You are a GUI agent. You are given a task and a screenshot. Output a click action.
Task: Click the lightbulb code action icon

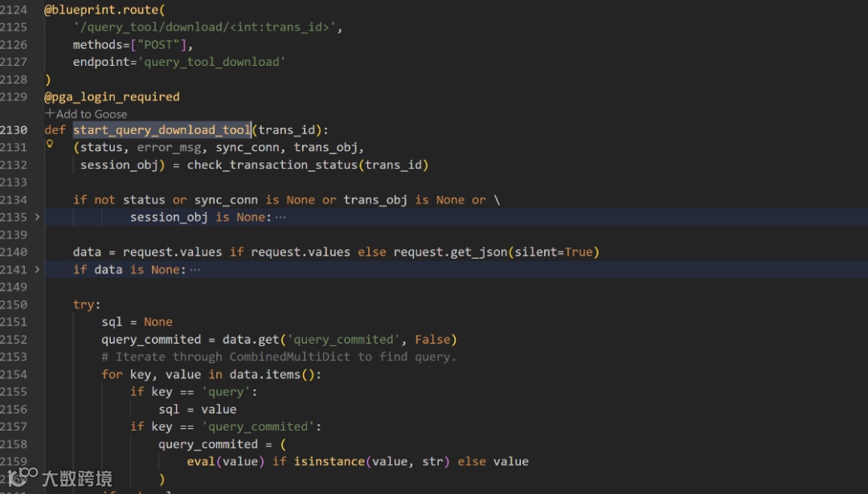(50, 144)
